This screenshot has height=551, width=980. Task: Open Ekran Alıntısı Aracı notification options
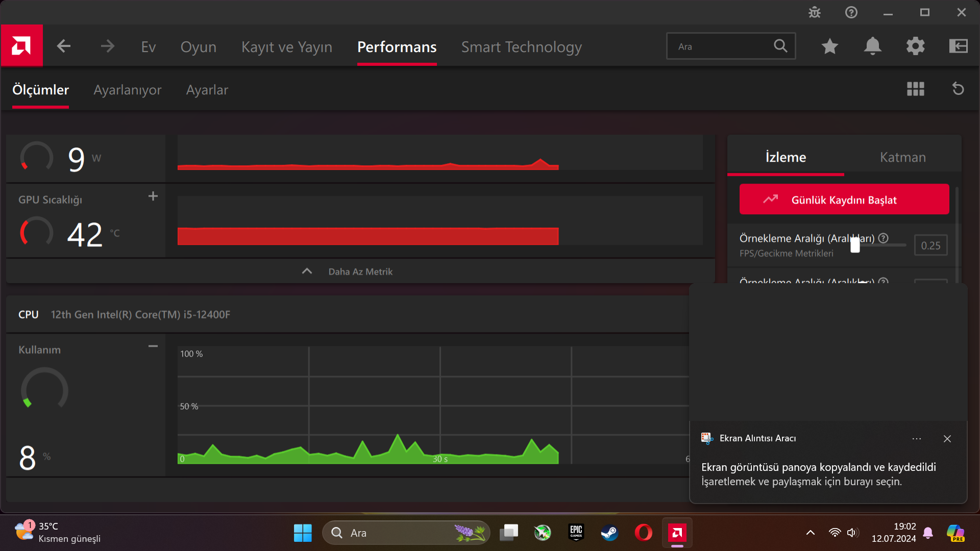click(917, 439)
